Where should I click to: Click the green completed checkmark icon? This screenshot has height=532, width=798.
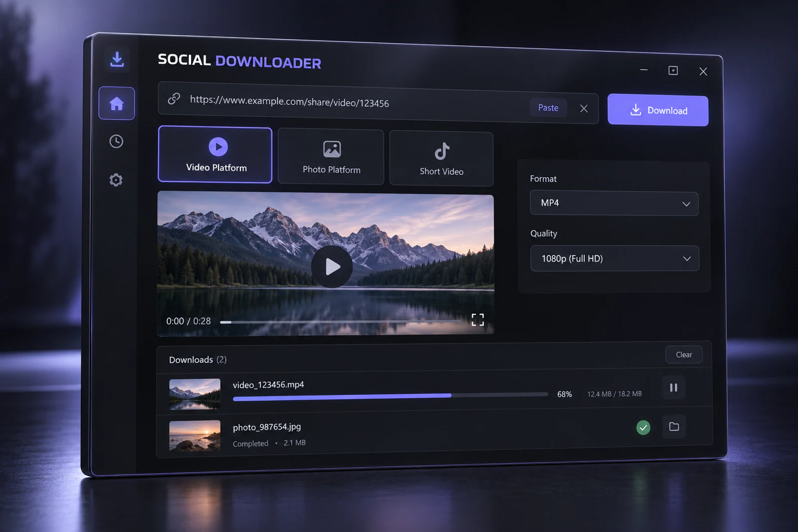coord(643,427)
